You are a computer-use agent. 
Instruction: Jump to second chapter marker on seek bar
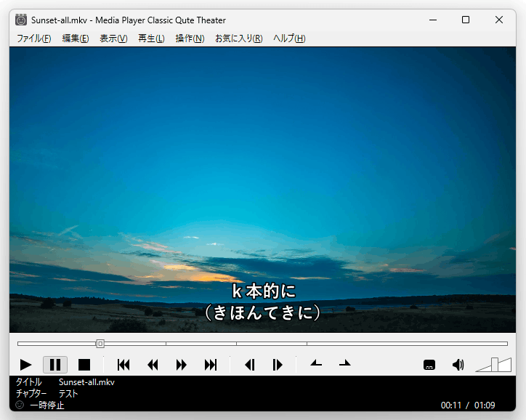[166, 344]
